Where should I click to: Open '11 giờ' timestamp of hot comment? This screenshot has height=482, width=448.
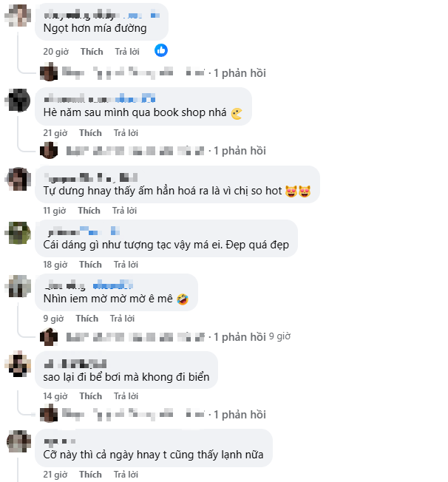(55, 211)
